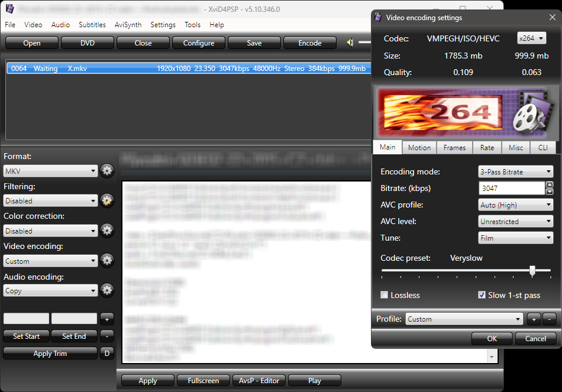Click the Codec preset slider handle

(x=532, y=271)
